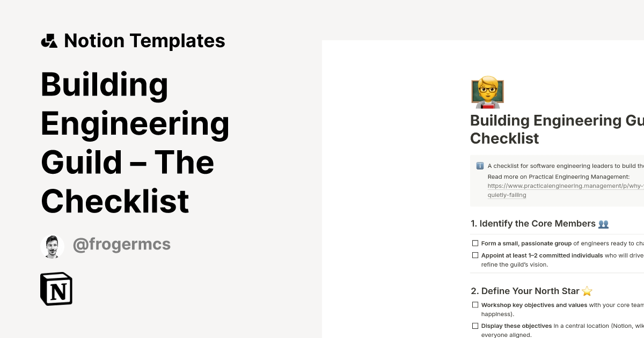Click the Notion Templates logo icon
Viewport: 644px width, 338px height.
tap(50, 40)
